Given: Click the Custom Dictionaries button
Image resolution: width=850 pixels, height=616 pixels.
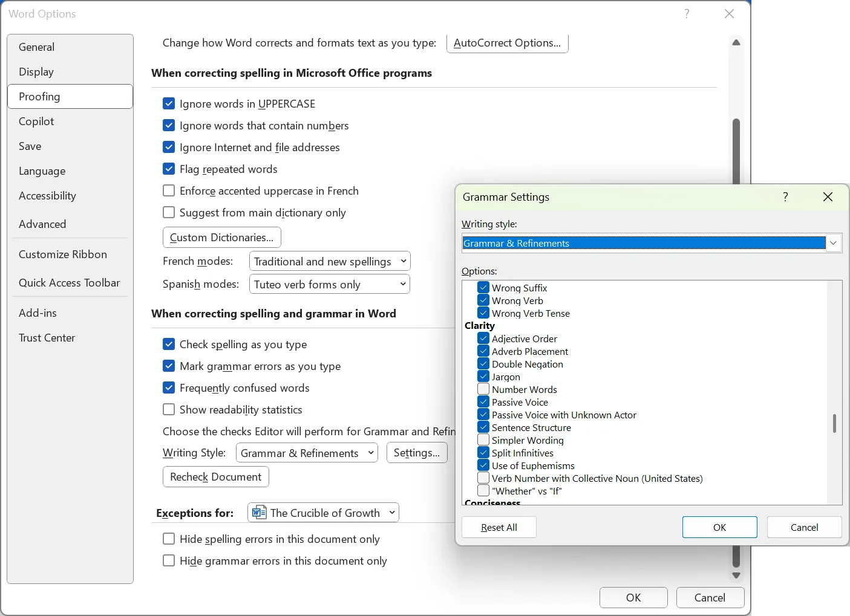Looking at the screenshot, I should (x=221, y=238).
